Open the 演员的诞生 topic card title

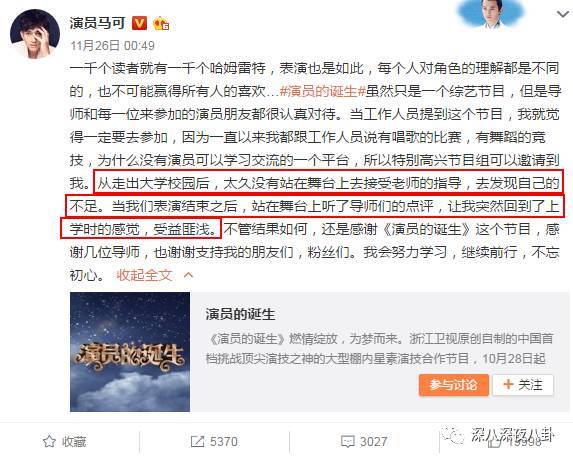tap(240, 314)
